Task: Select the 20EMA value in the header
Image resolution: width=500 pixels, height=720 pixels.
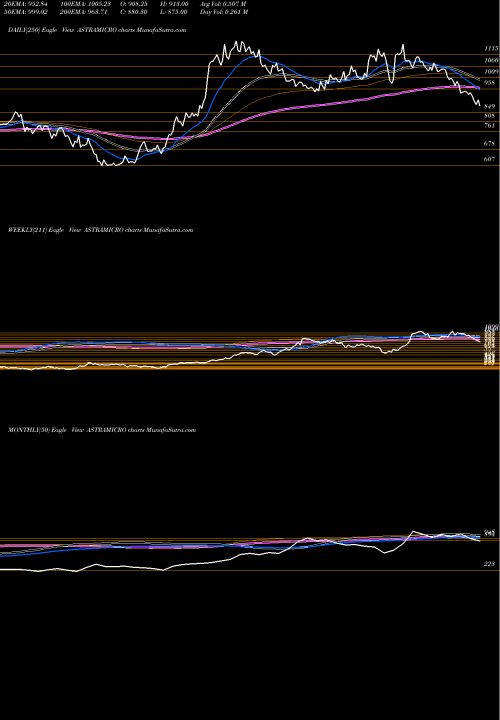Action: (x=25, y=4)
